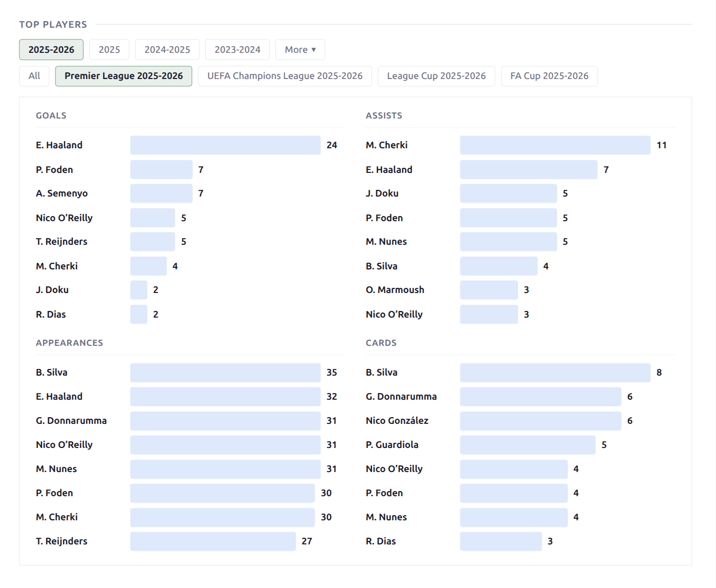Select R. Dias in the Cards list
716x588 pixels.
[381, 541]
